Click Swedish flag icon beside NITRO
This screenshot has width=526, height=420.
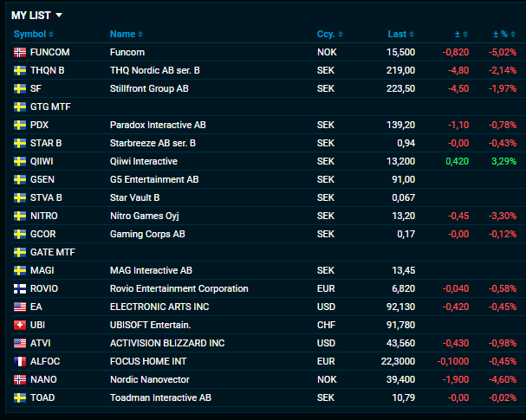click(20, 216)
